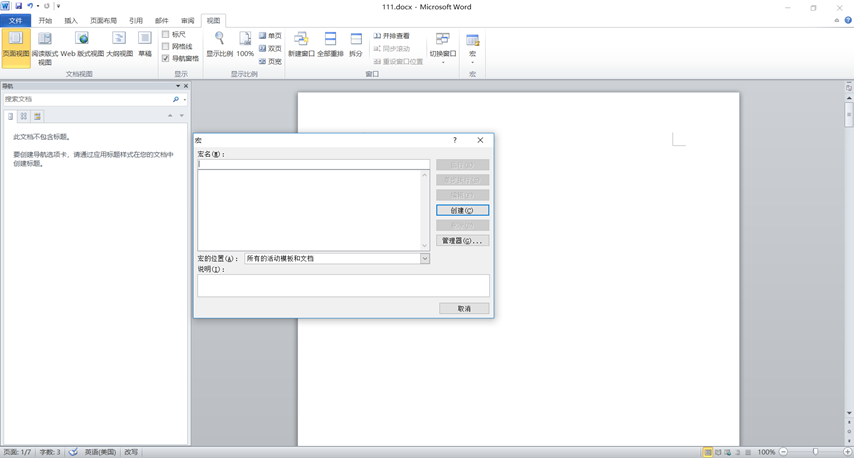Switch to the 邮件 Mailings tab
Image resolution: width=854 pixels, height=458 pixels.
[x=162, y=21]
